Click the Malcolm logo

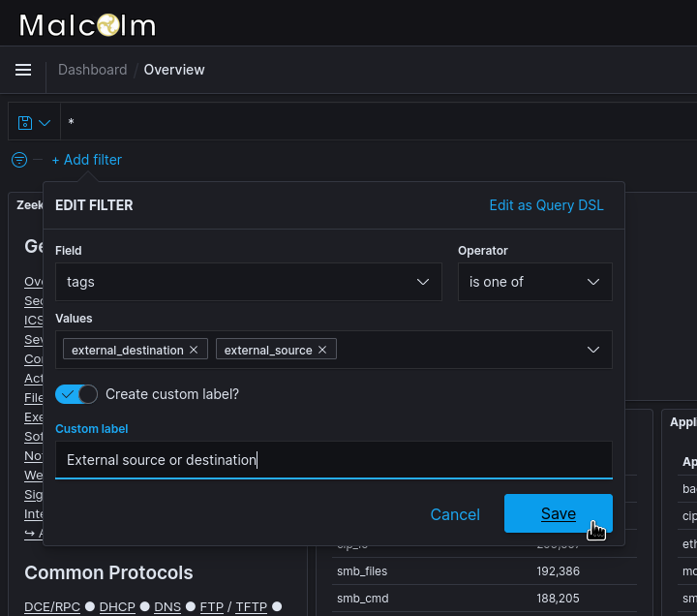tap(87, 25)
